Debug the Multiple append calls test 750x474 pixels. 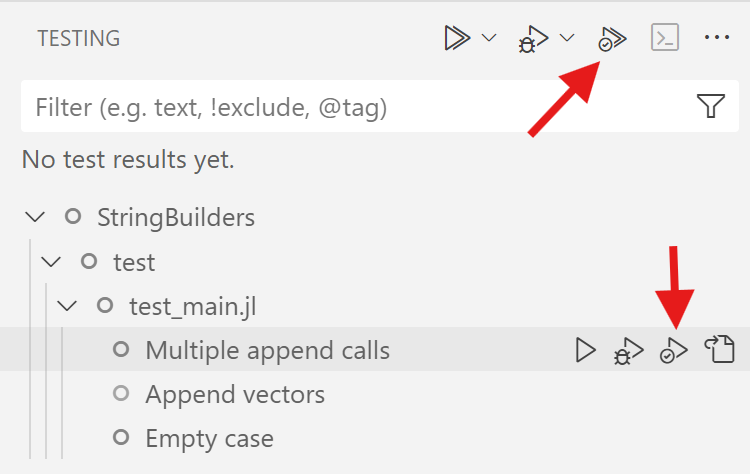[x=629, y=351]
